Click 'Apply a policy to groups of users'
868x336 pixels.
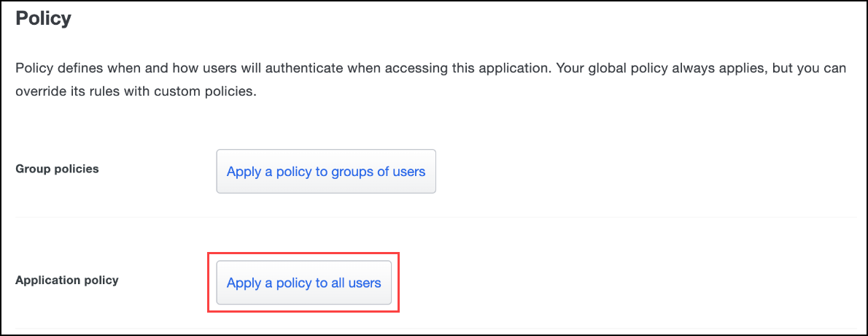point(326,172)
